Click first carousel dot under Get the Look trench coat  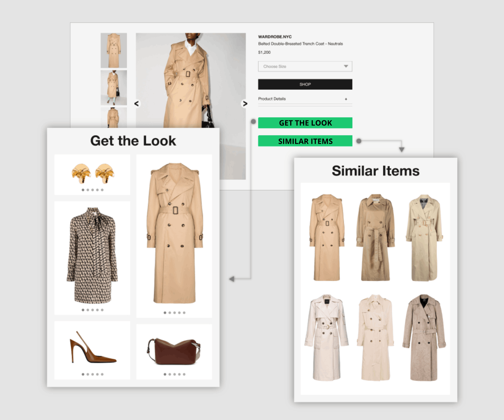click(165, 313)
